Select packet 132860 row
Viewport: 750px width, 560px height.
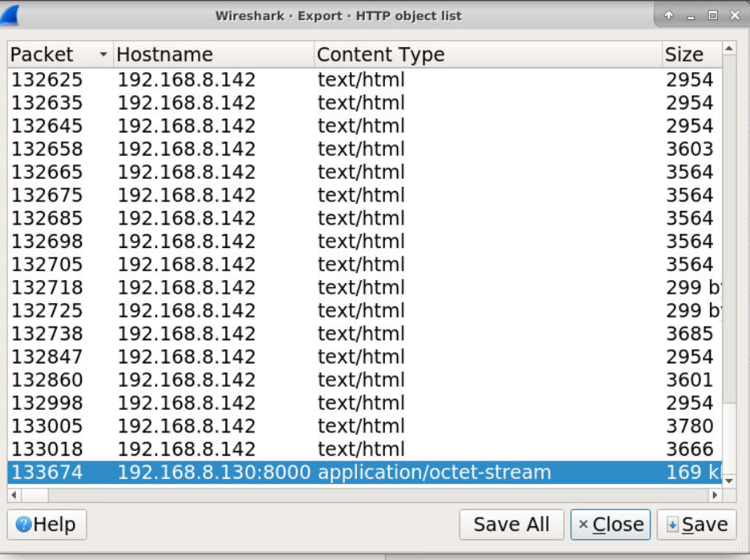364,379
